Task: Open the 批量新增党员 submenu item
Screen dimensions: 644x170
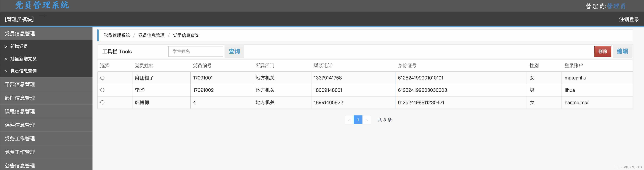Action: click(x=46, y=59)
